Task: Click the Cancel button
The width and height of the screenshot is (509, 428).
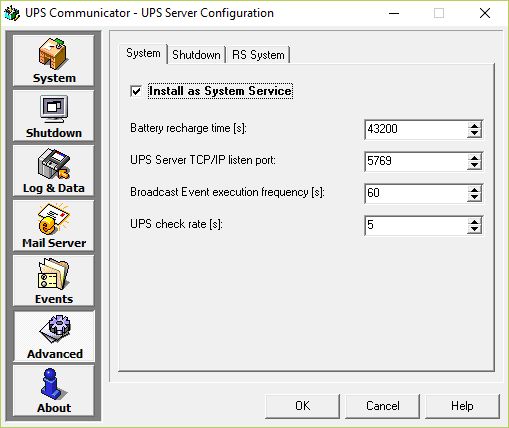Action: pyautogui.click(x=382, y=406)
